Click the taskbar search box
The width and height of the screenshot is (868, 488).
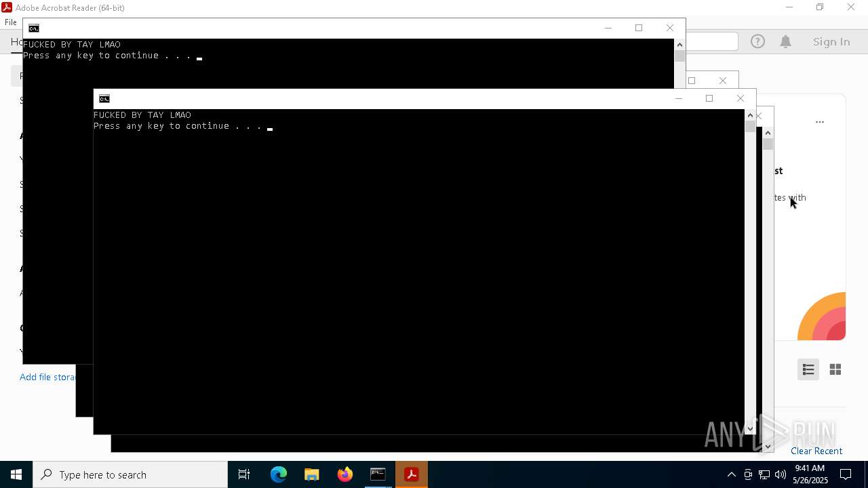point(130,474)
